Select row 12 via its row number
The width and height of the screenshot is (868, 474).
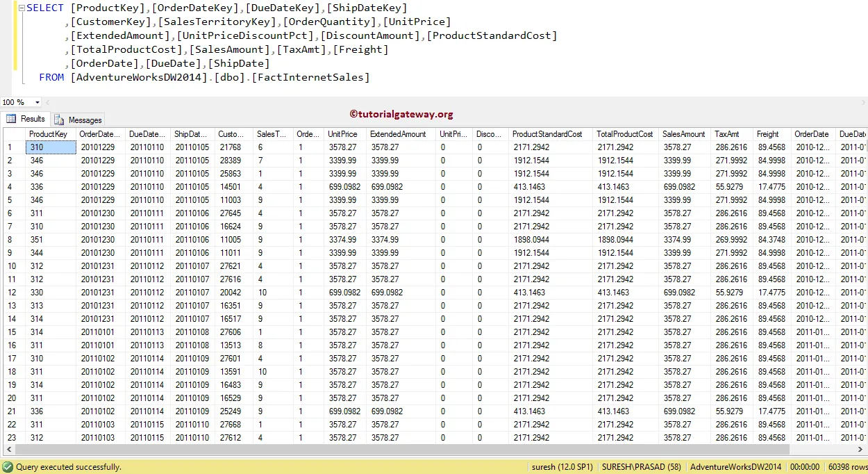tap(13, 293)
